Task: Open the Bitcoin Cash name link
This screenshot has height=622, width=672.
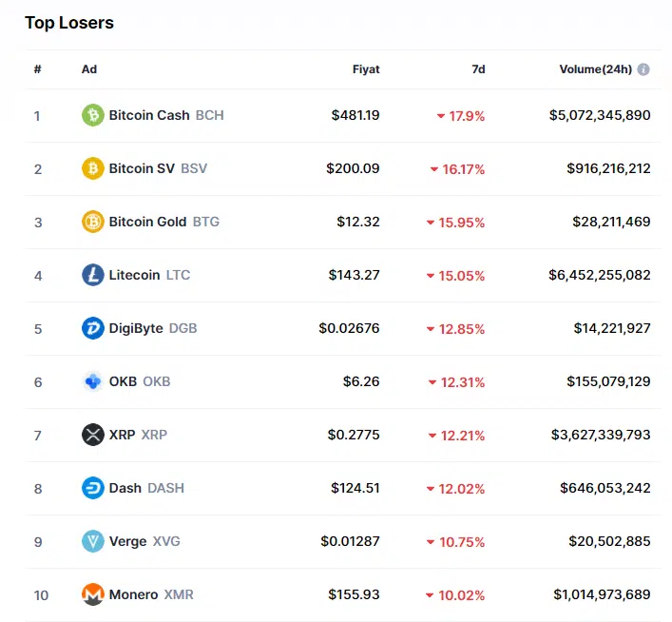Action: click(x=149, y=115)
